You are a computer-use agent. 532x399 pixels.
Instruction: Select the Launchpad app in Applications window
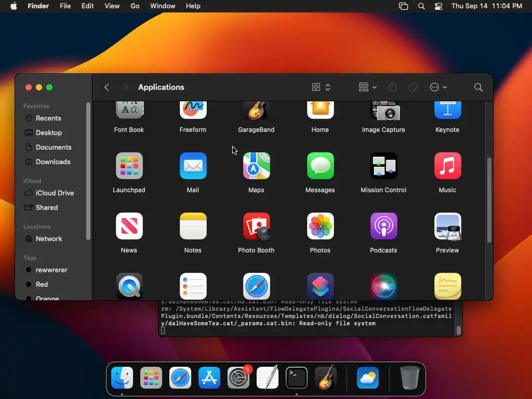coord(129,166)
